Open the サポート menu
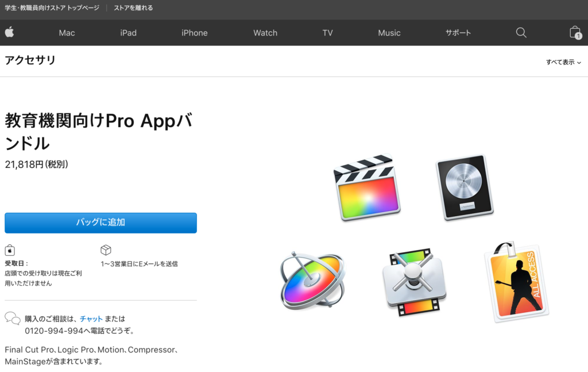588x372 pixels. 458,33
